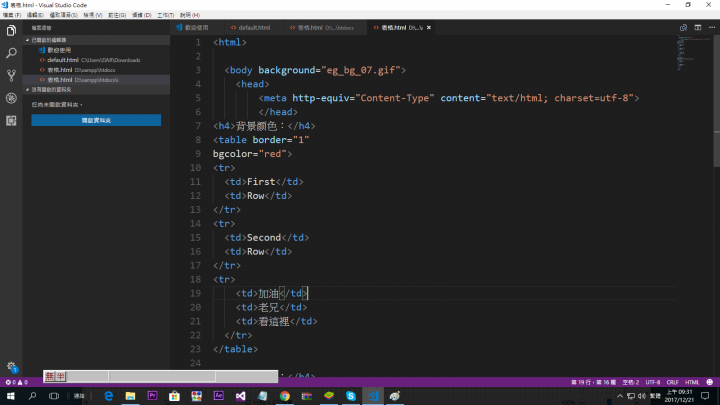The height and width of the screenshot is (405, 720).
Task: Change the UTF-8 file encoding
Action: click(x=652, y=382)
